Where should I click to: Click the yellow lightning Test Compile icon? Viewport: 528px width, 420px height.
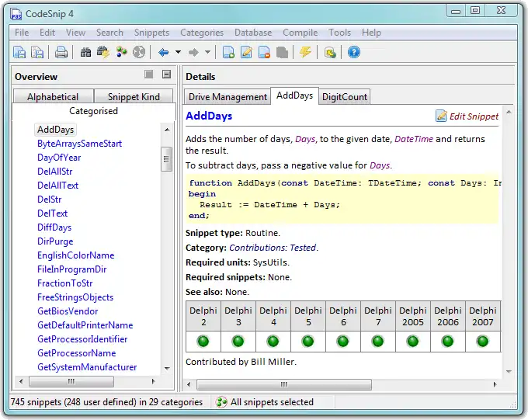305,53
